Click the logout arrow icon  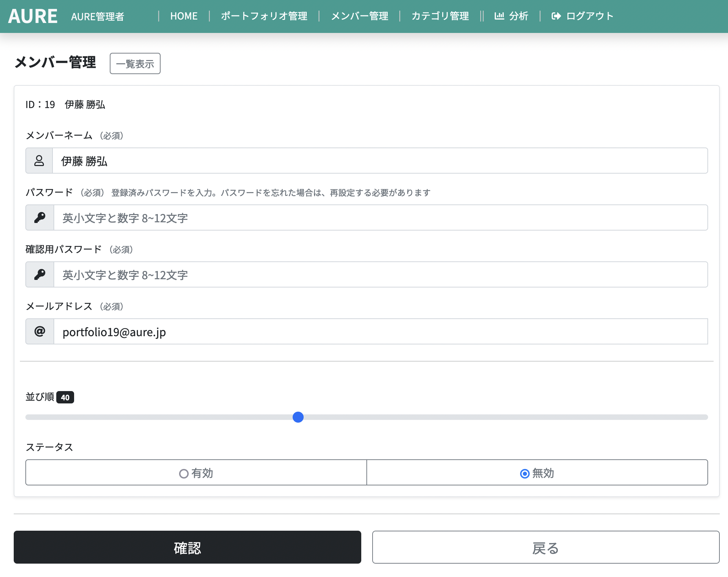[x=556, y=16]
